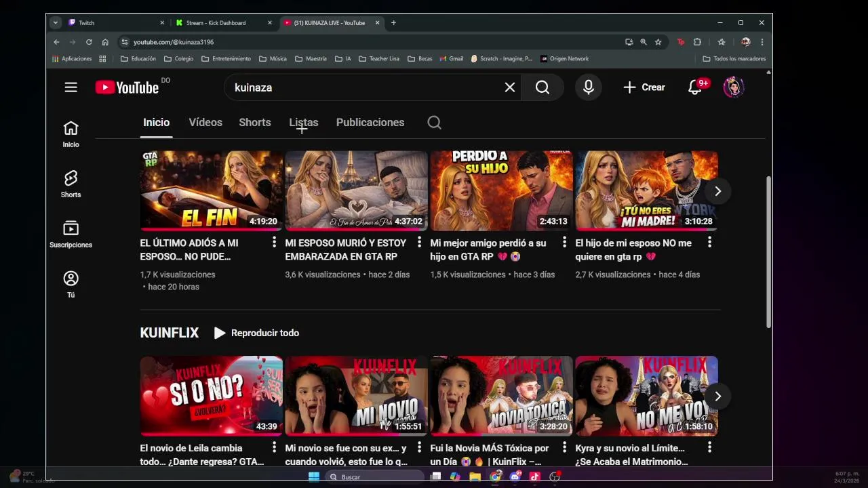Open options for Mi novio se fue video

tap(420, 447)
